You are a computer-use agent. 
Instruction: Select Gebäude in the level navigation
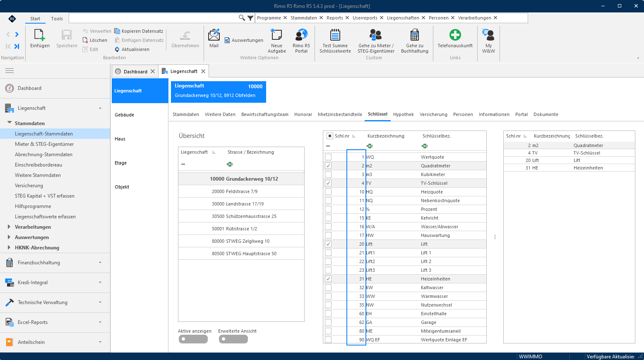(x=140, y=115)
